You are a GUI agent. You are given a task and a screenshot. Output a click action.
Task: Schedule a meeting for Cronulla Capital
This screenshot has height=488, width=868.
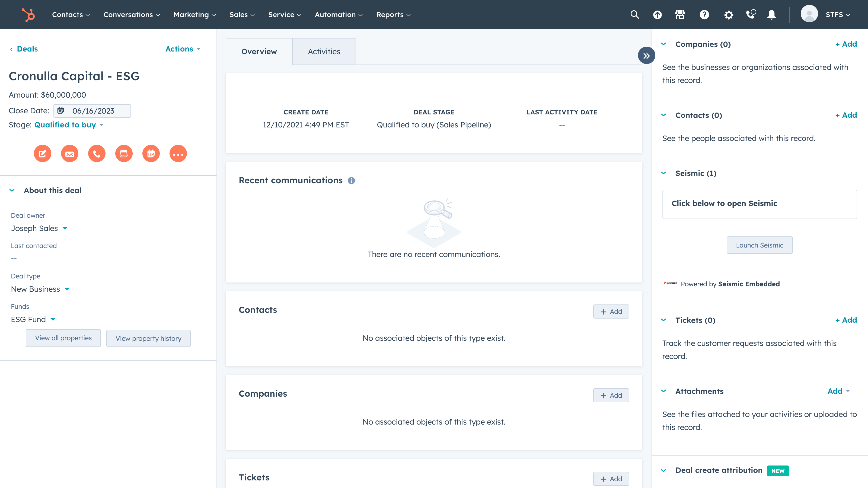coord(151,153)
